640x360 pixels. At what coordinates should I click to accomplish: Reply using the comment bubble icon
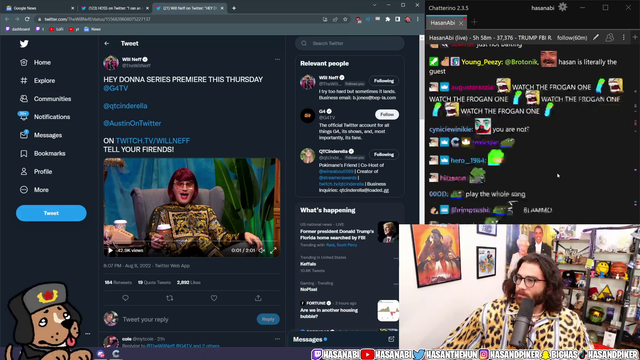tap(125, 298)
